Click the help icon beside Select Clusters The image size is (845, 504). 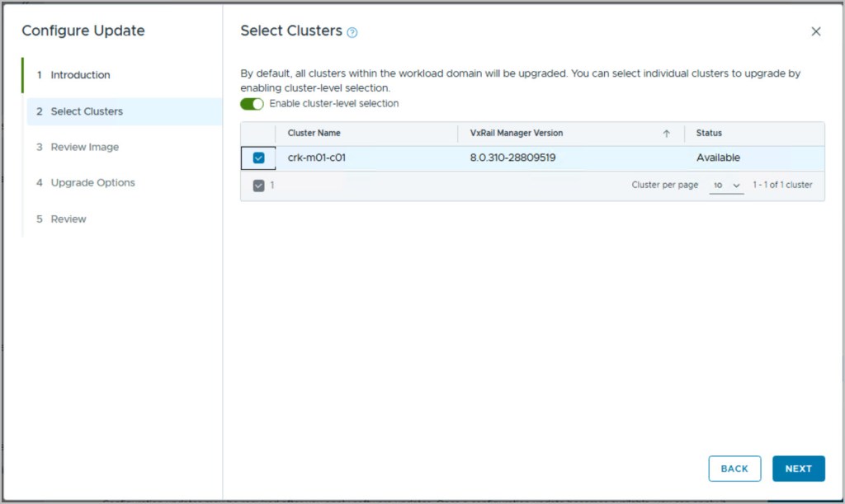click(x=352, y=32)
